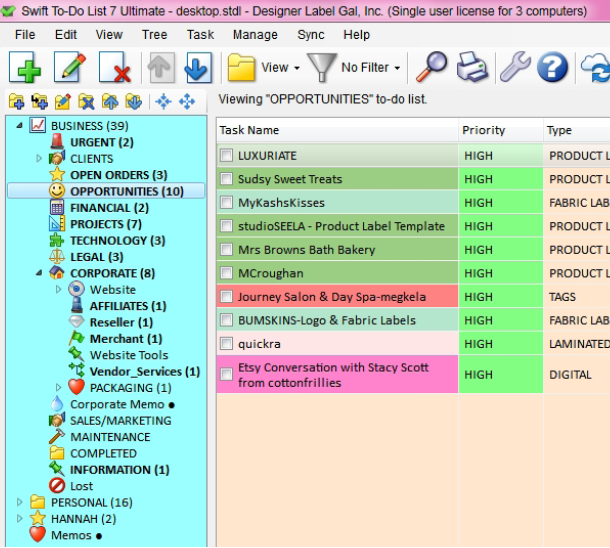Open the Manage menu
The width and height of the screenshot is (610, 548).
pos(255,35)
